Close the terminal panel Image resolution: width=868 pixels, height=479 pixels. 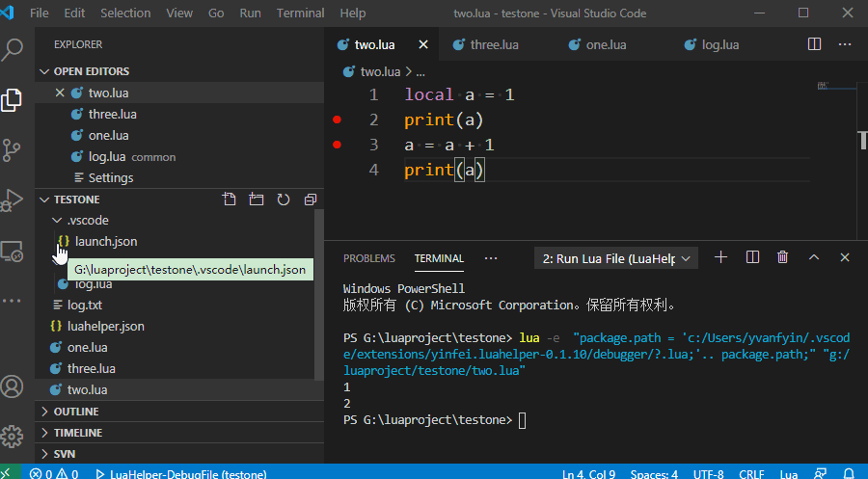(845, 257)
